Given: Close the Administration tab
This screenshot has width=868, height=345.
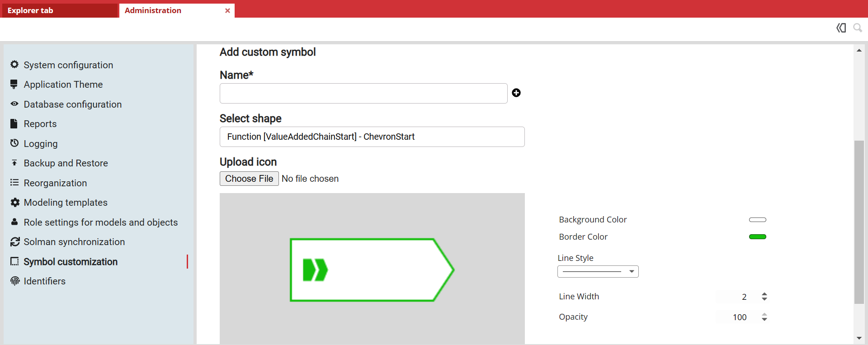Looking at the screenshot, I should (x=227, y=10).
